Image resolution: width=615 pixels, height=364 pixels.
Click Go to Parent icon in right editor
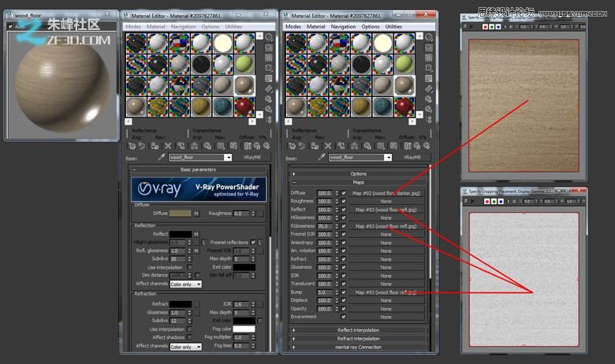coord(416,146)
